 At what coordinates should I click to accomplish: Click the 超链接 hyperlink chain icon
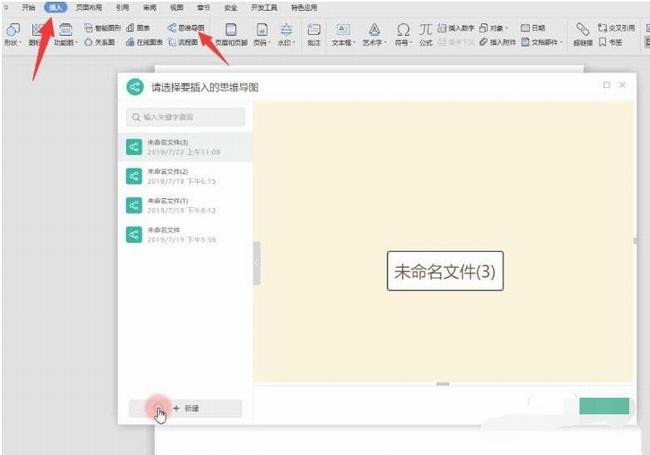[582, 34]
